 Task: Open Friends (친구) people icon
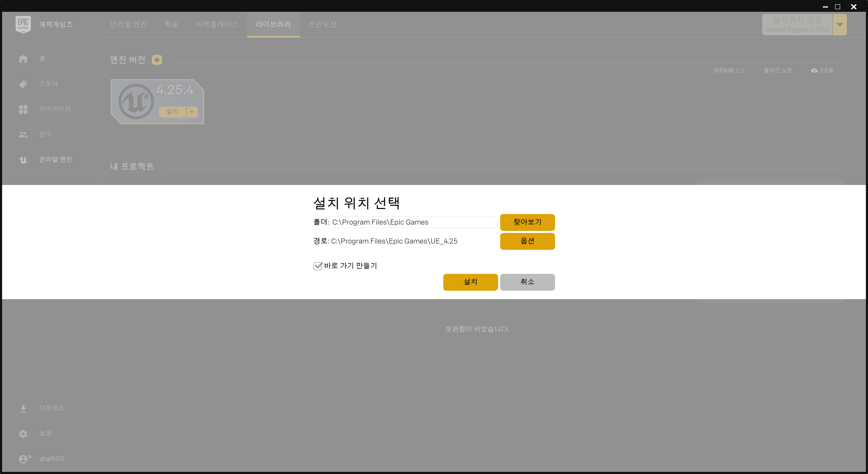(x=23, y=134)
